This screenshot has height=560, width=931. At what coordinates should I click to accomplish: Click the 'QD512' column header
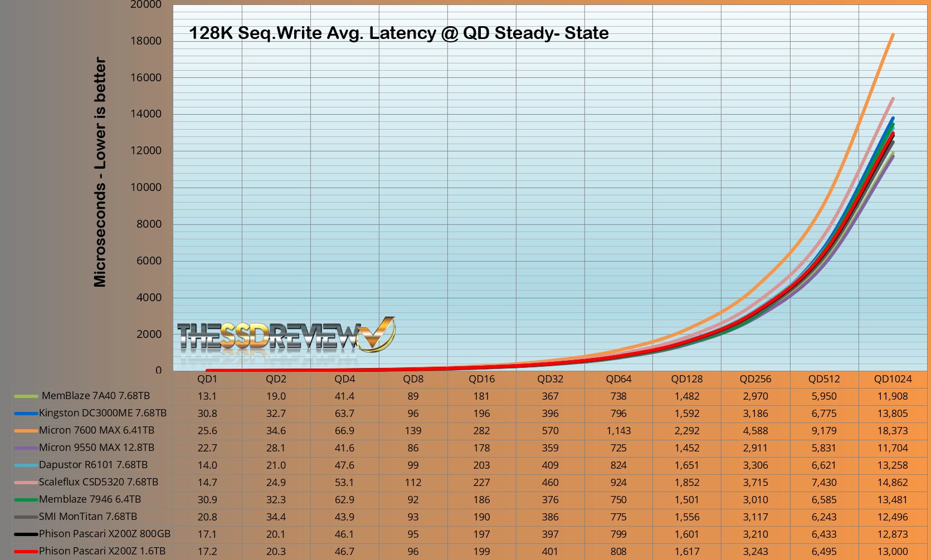tap(824, 379)
